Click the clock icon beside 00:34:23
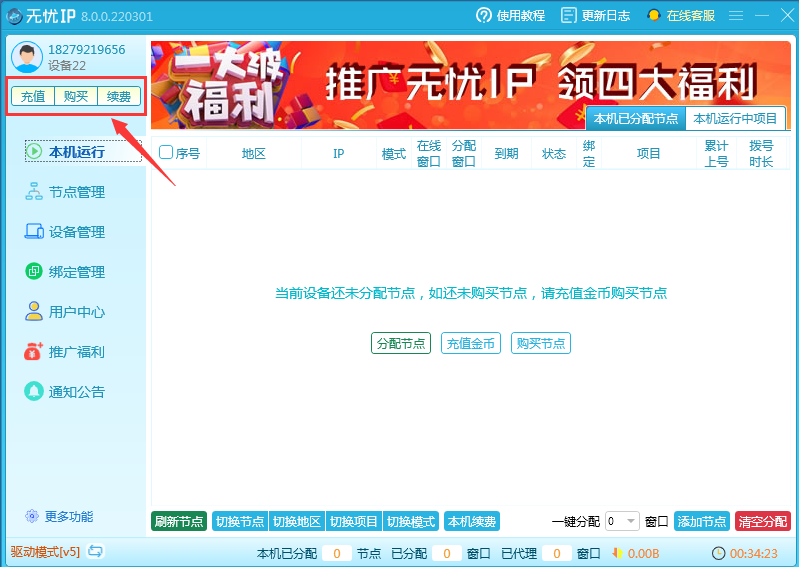Viewport: 799px width, 567px height. point(718,553)
